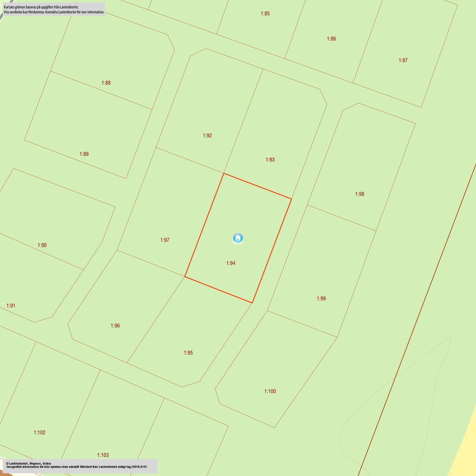The image size is (476, 476).
Task: Pick parcel 1:100 on the map
Action: click(270, 391)
